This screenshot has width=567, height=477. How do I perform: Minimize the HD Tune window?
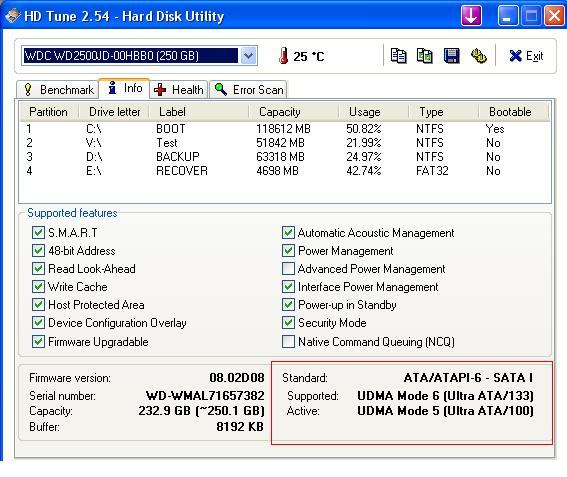(508, 16)
